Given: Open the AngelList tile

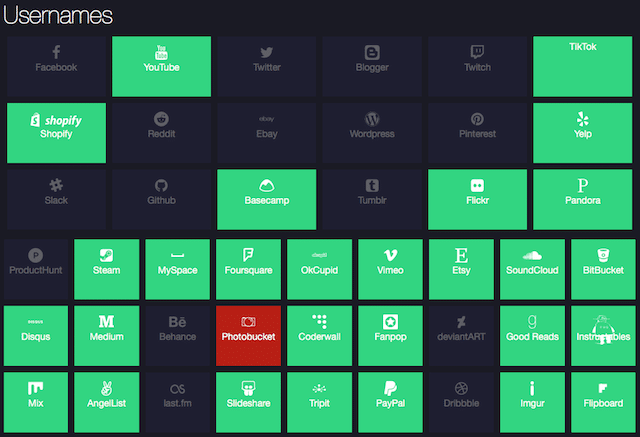Looking at the screenshot, I should pos(107,402).
